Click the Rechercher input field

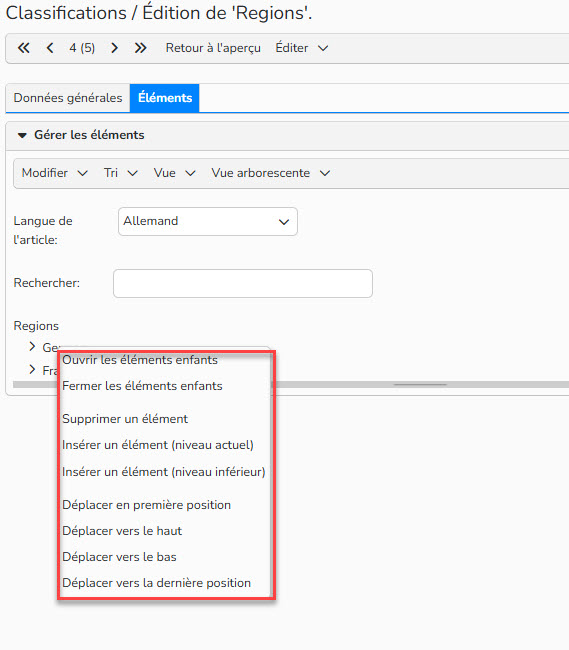pos(243,284)
